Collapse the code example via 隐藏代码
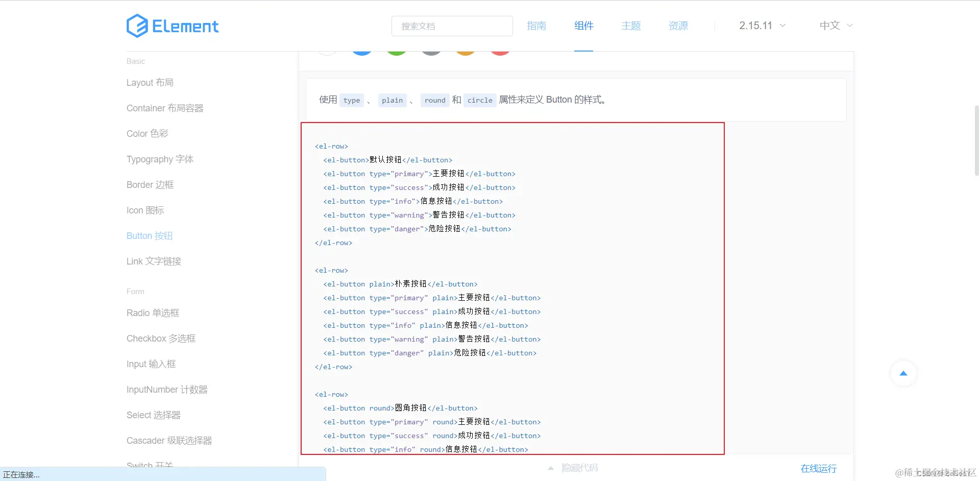Viewport: 980px width, 481px height. (579, 467)
